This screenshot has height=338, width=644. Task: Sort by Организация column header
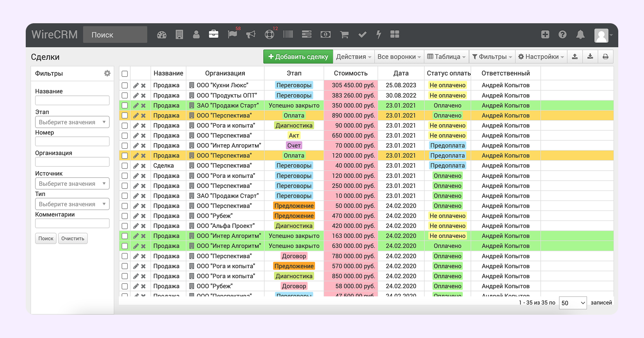pyautogui.click(x=225, y=73)
